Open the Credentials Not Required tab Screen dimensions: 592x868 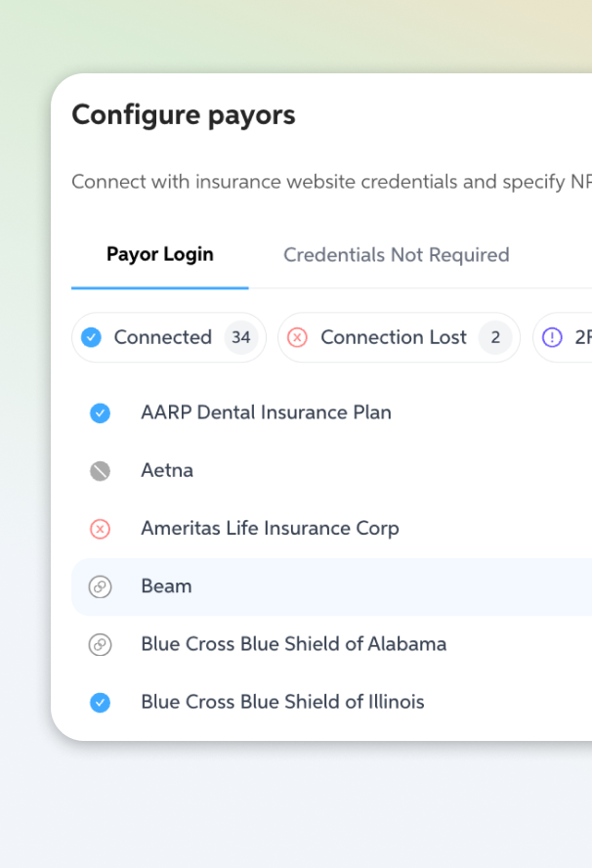coord(396,255)
